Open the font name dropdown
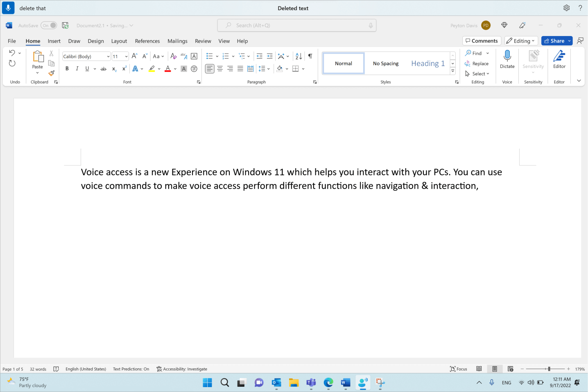This screenshot has width=588, height=392. tap(108, 56)
